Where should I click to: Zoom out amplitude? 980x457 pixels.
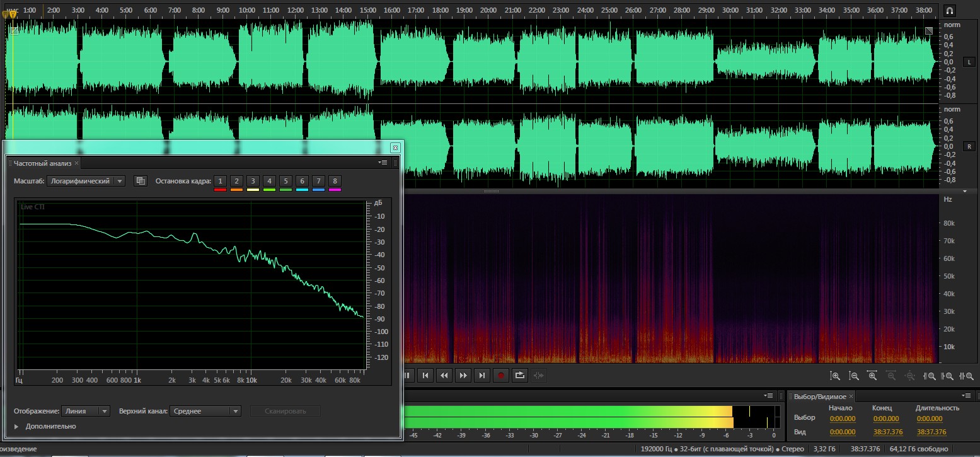(x=854, y=376)
